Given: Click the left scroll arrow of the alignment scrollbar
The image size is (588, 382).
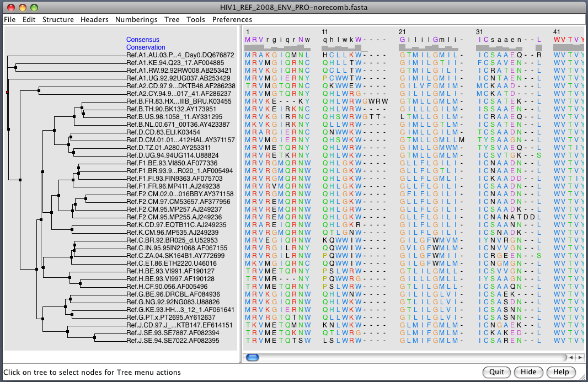Looking at the screenshot, I should click(572, 357).
